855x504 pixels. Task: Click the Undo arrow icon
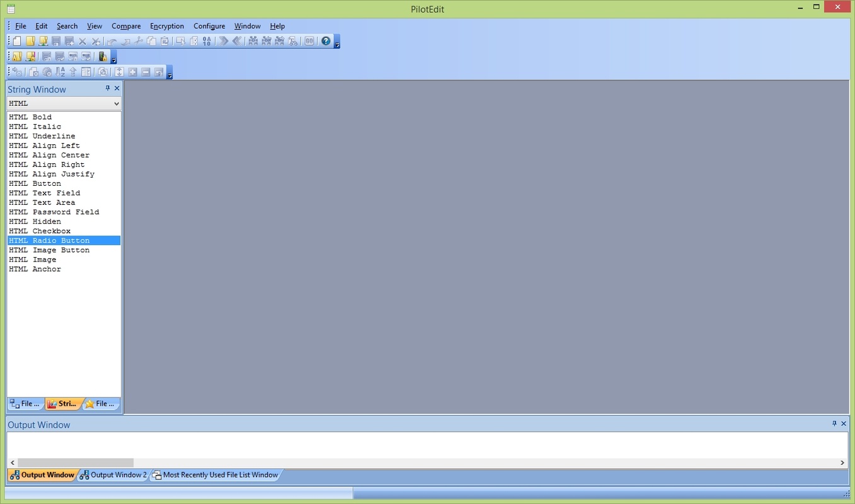[112, 41]
